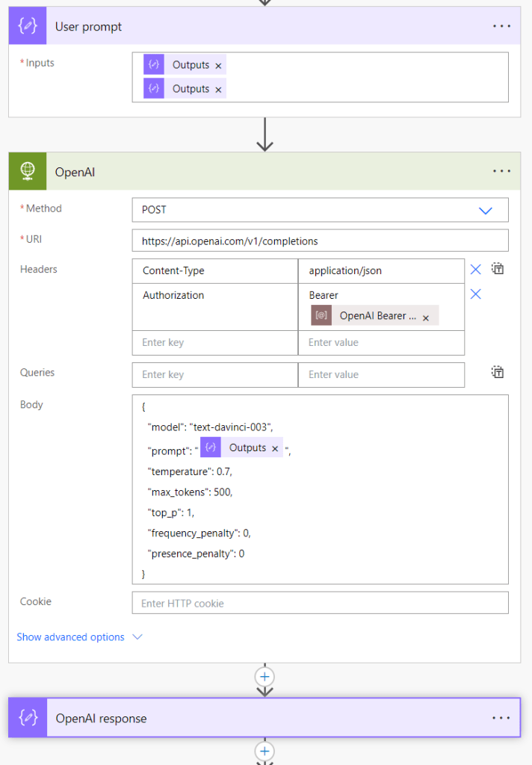This screenshot has width=532, height=765.
Task: Collapse the OpenAI action card header
Action: point(262,172)
